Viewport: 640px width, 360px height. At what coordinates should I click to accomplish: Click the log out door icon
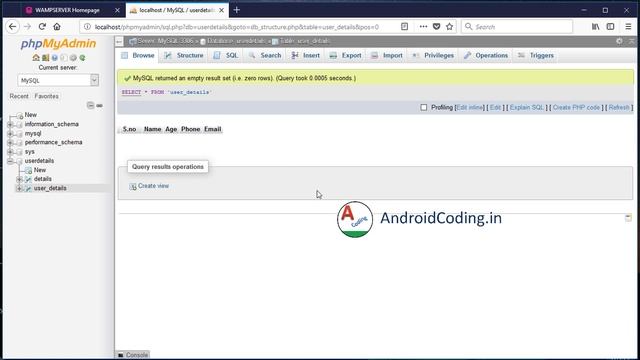[45, 58]
